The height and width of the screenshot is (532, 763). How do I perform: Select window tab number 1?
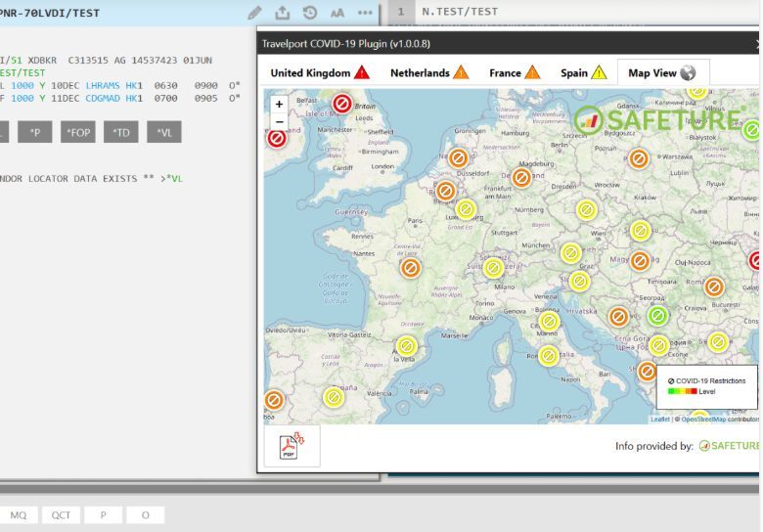tap(401, 12)
